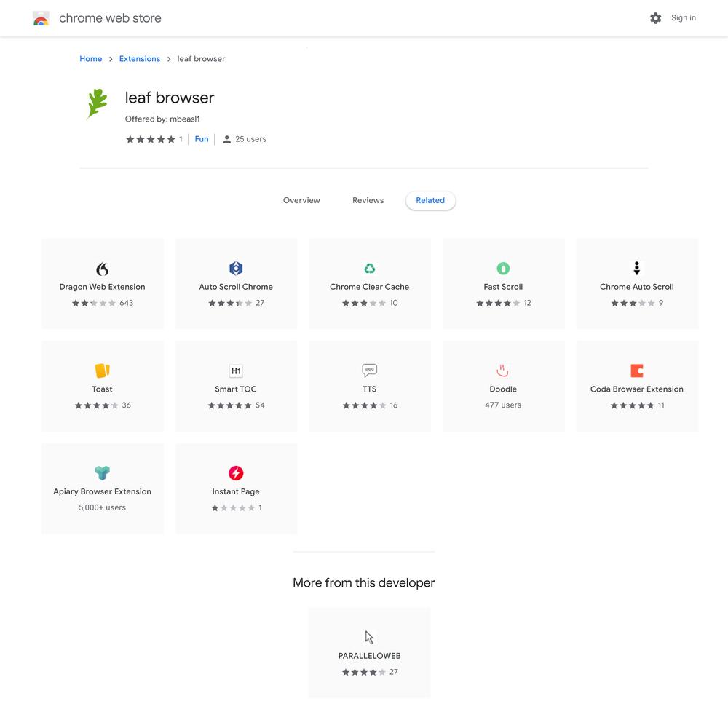This screenshot has width=728, height=728.
Task: Open the Toast extension title
Action: pyautogui.click(x=102, y=389)
